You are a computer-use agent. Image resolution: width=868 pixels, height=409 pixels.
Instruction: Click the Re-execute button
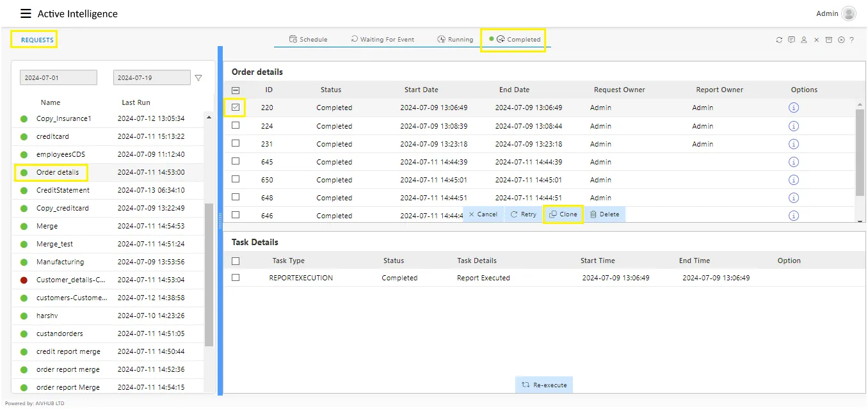click(x=544, y=385)
